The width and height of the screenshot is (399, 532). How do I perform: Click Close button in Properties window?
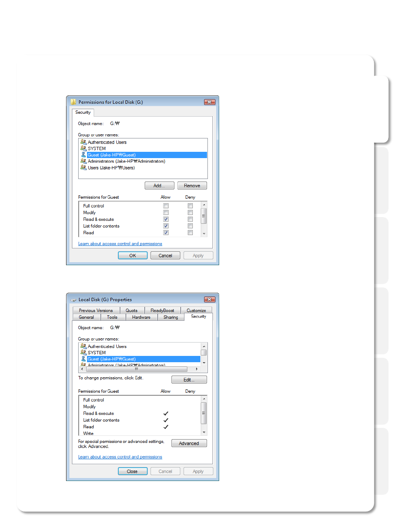tap(133, 471)
